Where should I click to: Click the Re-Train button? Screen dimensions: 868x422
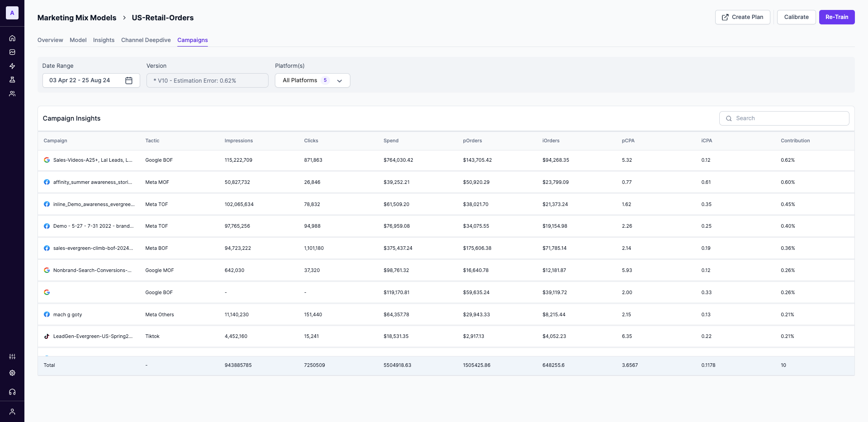coord(837,17)
